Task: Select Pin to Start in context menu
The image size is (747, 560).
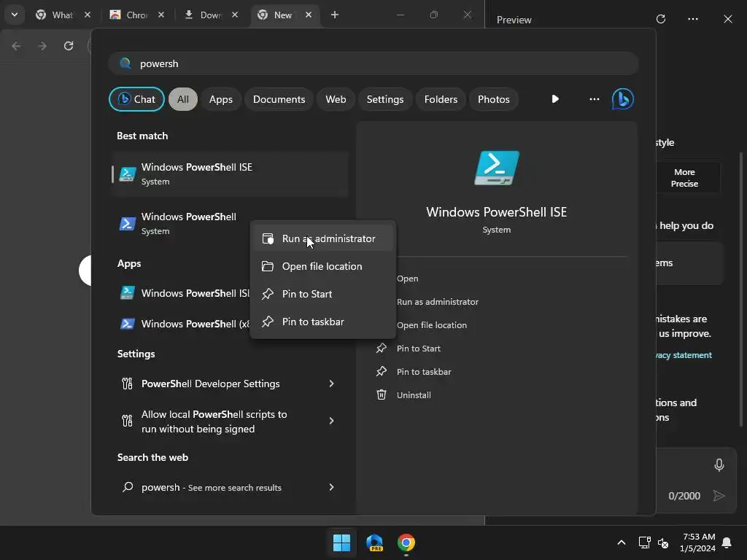Action: coord(322,294)
